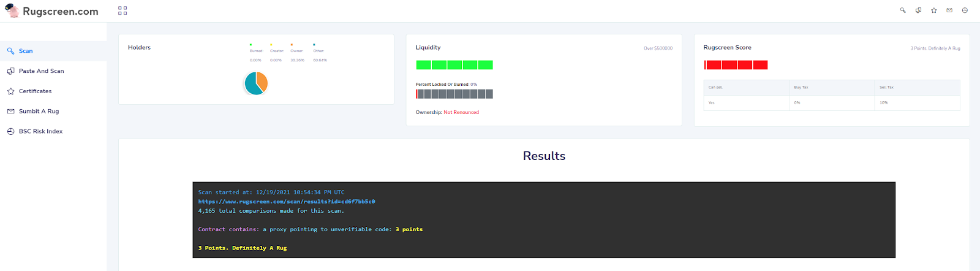Click the paste-and-scan icon in top bar

[x=918, y=10]
